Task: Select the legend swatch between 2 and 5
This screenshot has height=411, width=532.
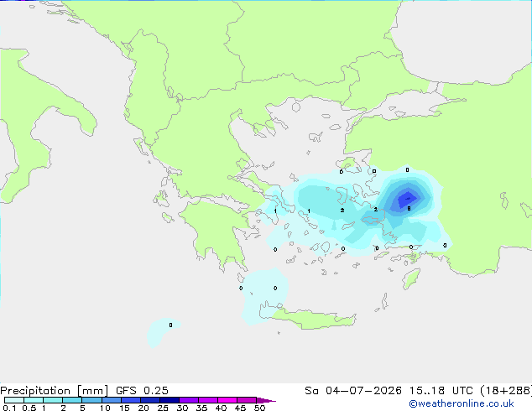Action: pos(72,400)
